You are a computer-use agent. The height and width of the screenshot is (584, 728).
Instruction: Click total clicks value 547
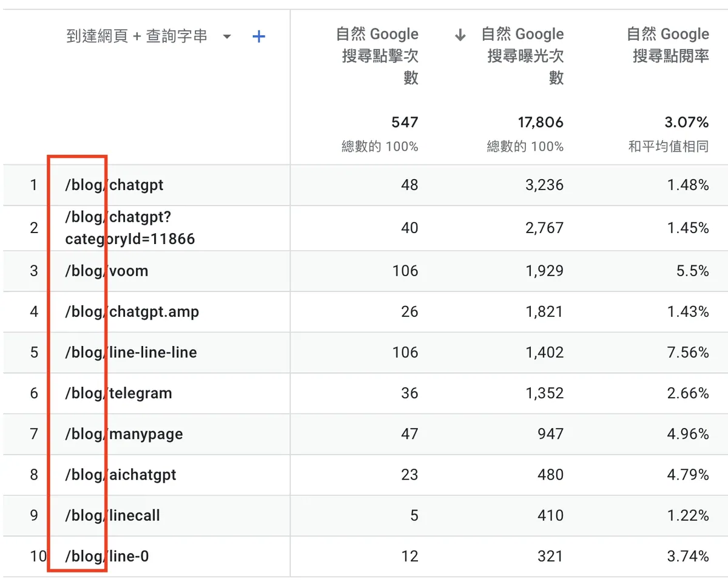(405, 123)
